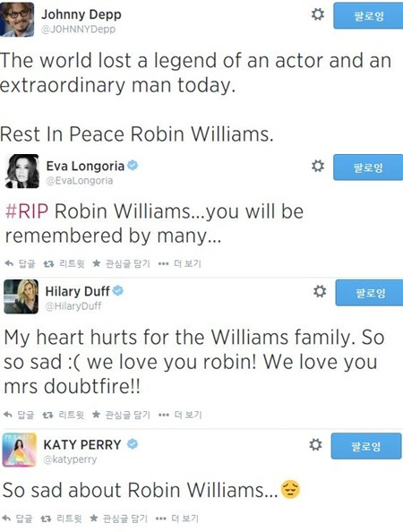Viewport: 403px width, 532px height.
Task: Toggle following button for Katy Perry
Action: [x=366, y=446]
